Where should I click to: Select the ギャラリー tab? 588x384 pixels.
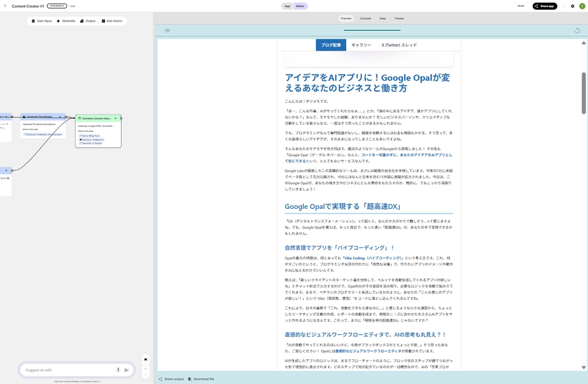click(361, 45)
